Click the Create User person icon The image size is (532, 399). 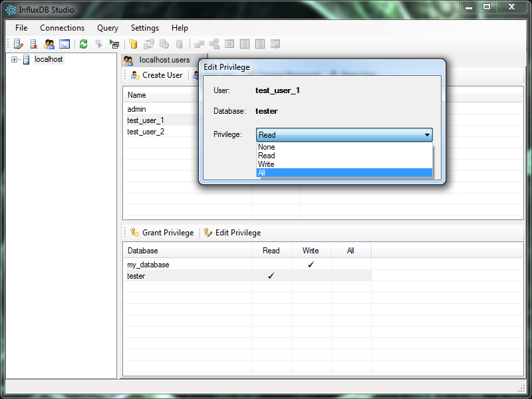click(135, 75)
